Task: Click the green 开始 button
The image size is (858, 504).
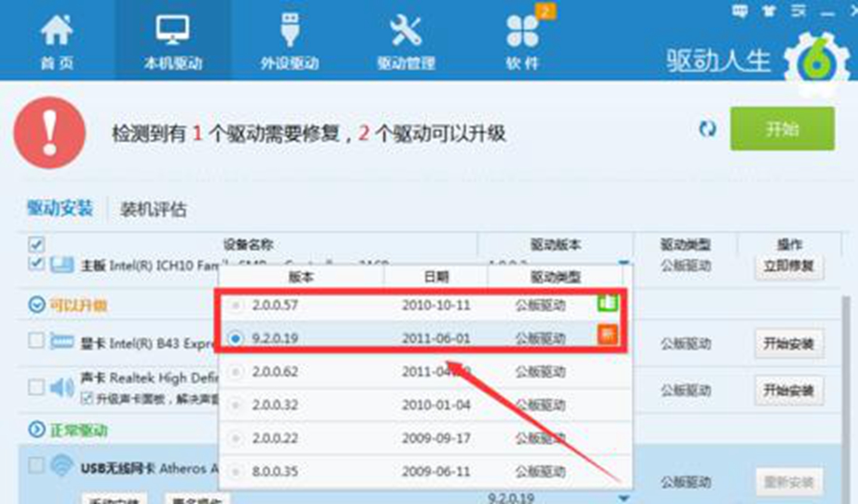Action: point(782,129)
